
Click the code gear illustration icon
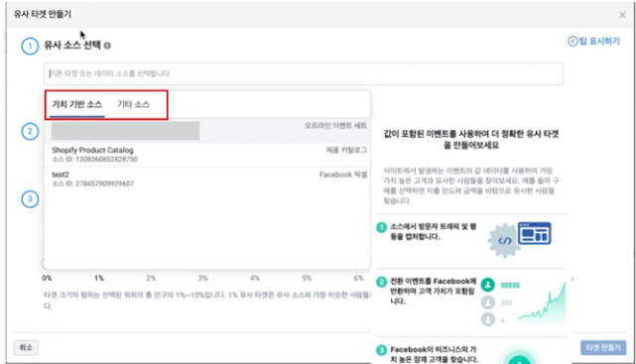click(x=504, y=241)
